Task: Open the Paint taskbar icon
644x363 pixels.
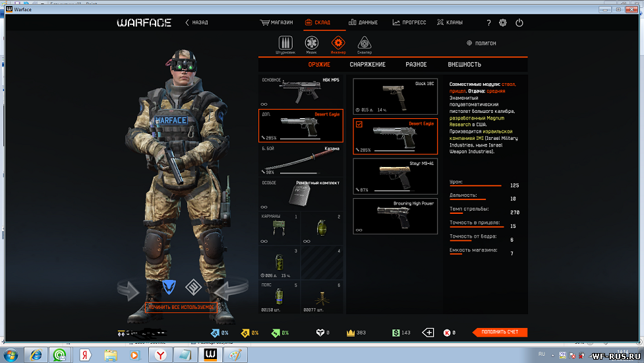Action: pyautogui.click(x=235, y=355)
